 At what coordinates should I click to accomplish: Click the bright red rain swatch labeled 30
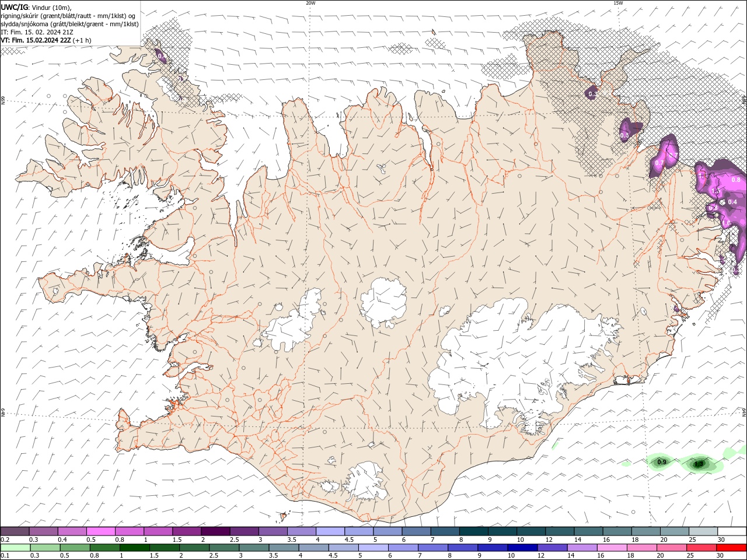click(x=731, y=548)
